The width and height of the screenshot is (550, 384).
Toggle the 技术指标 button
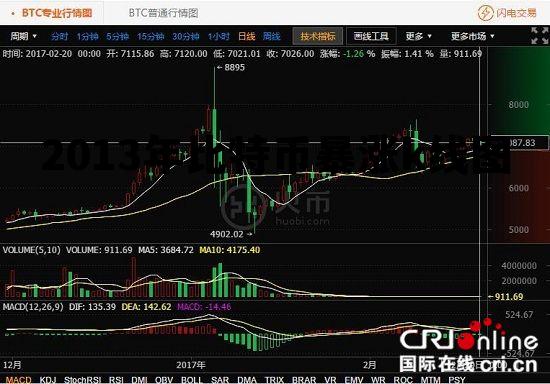[318, 36]
